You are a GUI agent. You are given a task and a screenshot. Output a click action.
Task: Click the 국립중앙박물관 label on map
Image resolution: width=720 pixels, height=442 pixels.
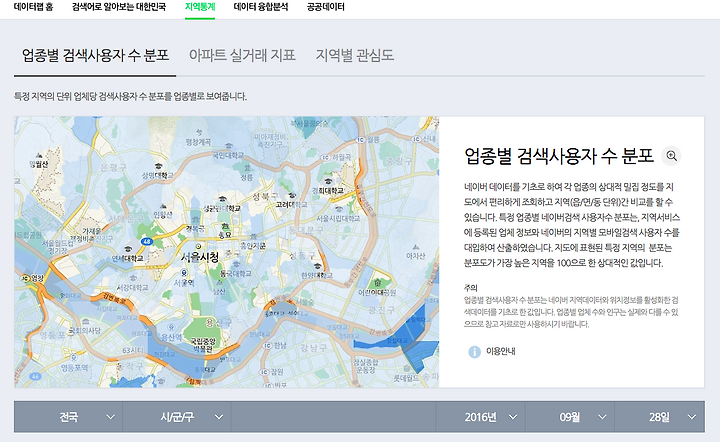(x=202, y=345)
